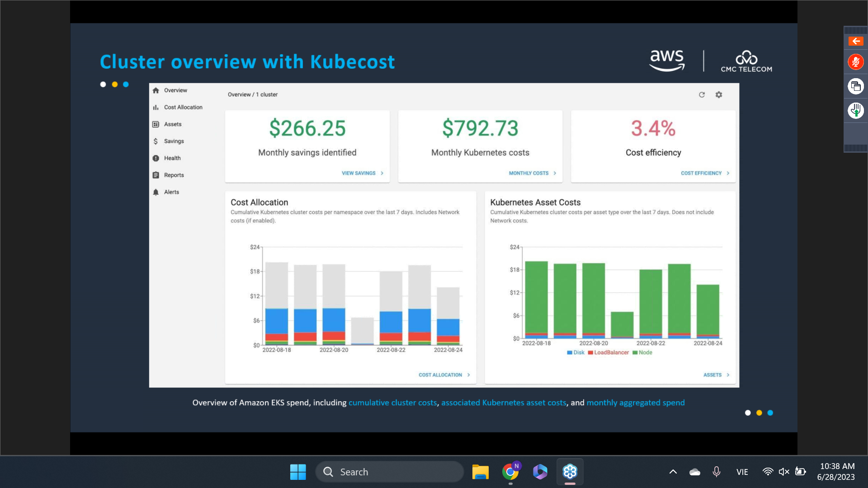Screen dimensions: 868x488
Task: Click the refresh icon in Kubecost overview
Action: (x=702, y=95)
